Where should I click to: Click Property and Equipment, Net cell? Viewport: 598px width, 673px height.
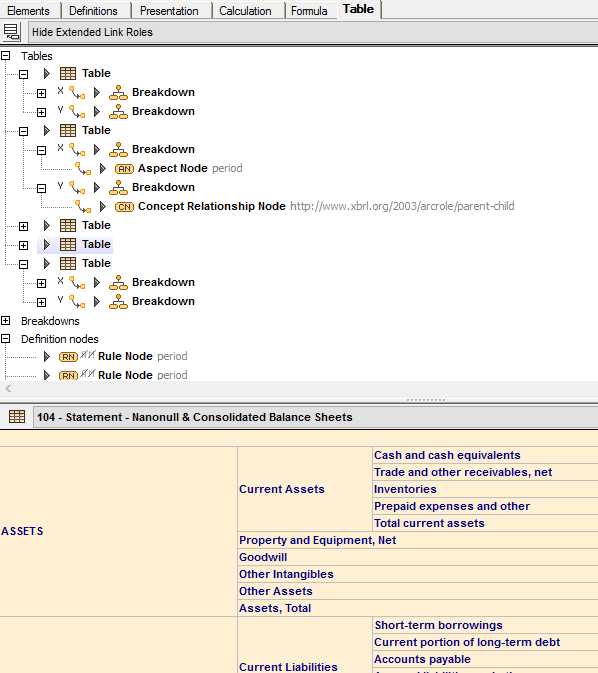[418, 540]
